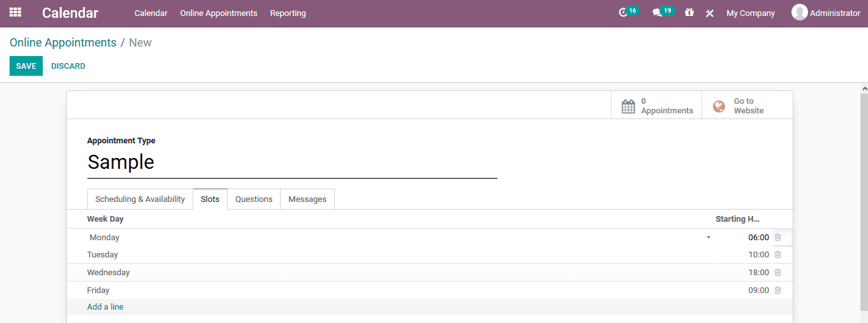Screen dimensions: 868x323
Task: Save the appointment type
Action: [26, 66]
